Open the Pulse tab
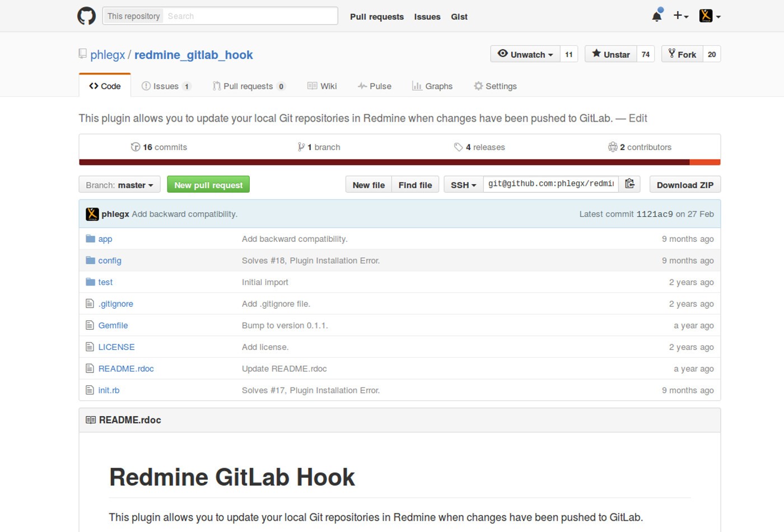The height and width of the screenshot is (532, 784). click(374, 86)
